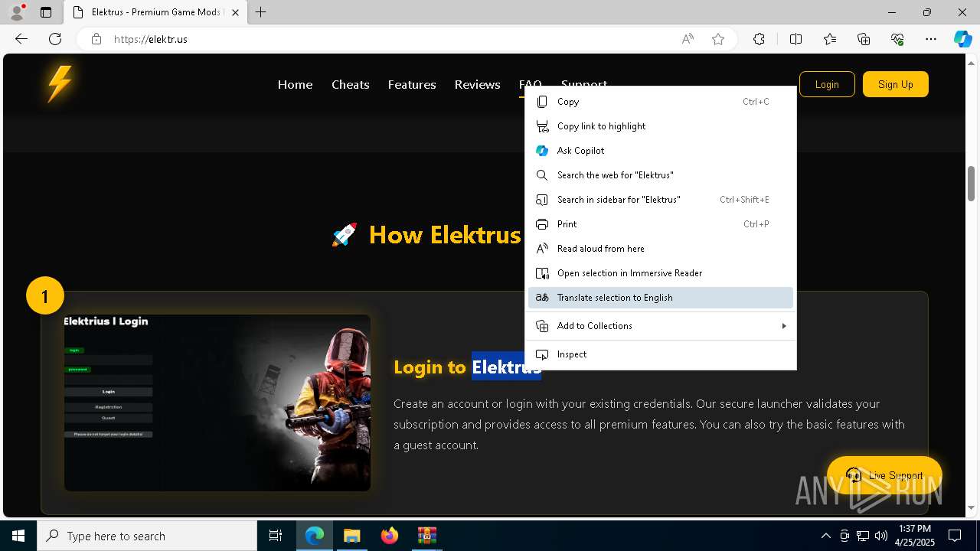This screenshot has height=551, width=980.
Task: Open a new tab with plus button
Action: [261, 12]
